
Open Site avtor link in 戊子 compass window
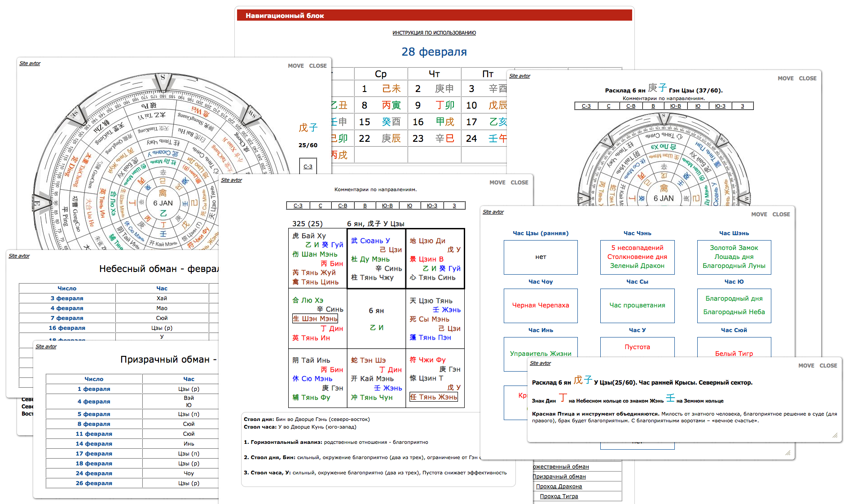[x=30, y=63]
